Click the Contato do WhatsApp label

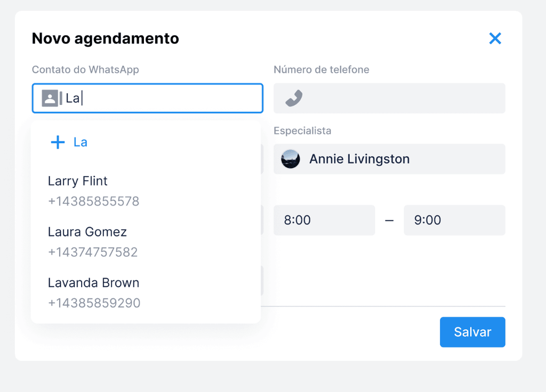(x=85, y=70)
